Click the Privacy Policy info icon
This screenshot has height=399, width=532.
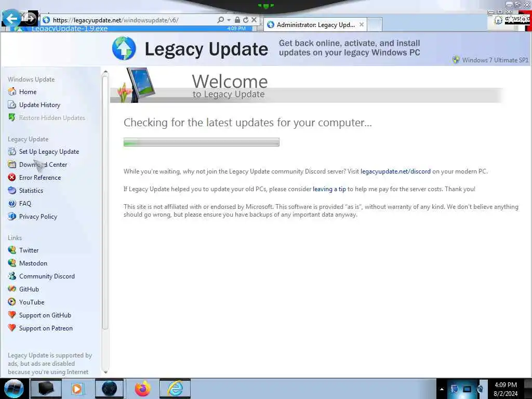pos(12,217)
